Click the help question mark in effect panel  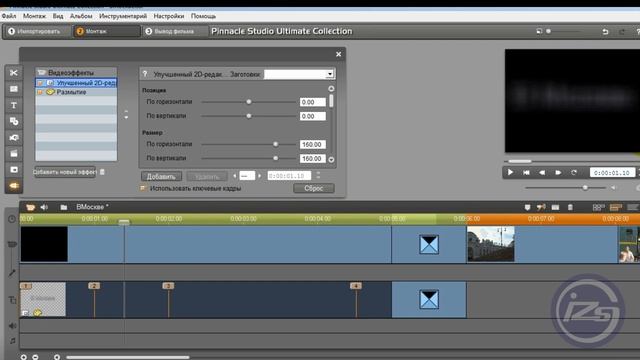145,74
